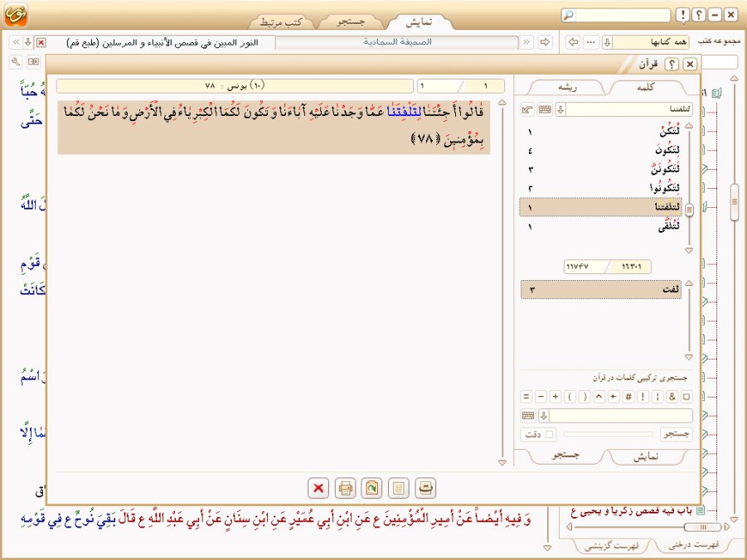Insert the hash # operator in combined search
The image size is (747, 560).
[x=628, y=396]
